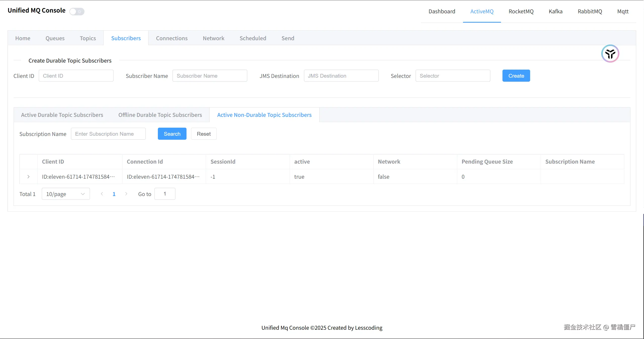Open the Queues tab

[x=55, y=38]
